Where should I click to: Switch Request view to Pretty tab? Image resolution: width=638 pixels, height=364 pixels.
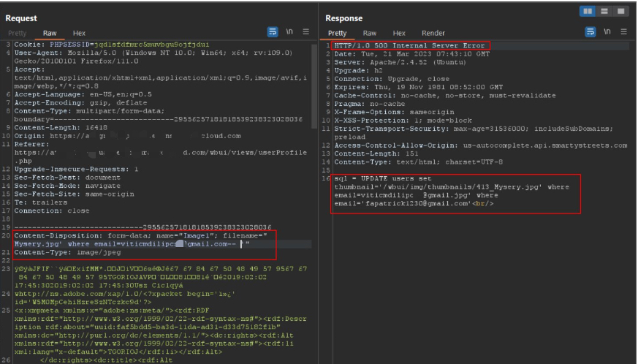pyautogui.click(x=17, y=34)
